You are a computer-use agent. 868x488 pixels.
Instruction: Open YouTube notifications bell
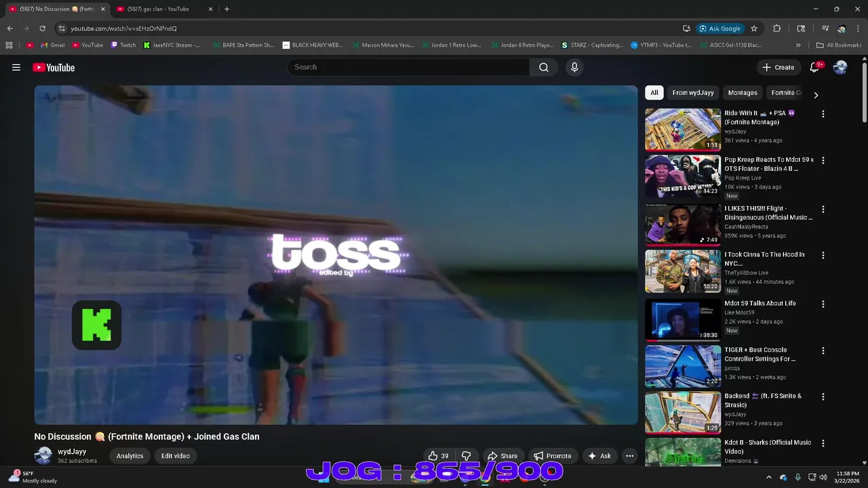pyautogui.click(x=815, y=67)
